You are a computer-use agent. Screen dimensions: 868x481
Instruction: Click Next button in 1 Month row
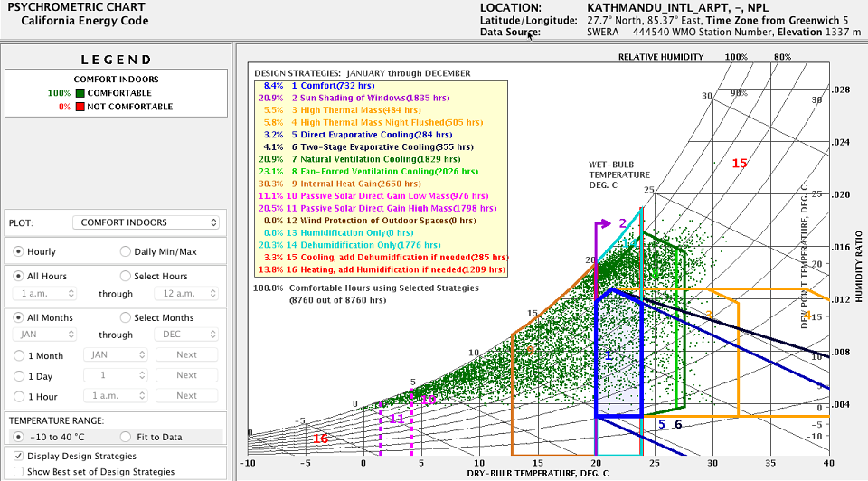pos(186,354)
